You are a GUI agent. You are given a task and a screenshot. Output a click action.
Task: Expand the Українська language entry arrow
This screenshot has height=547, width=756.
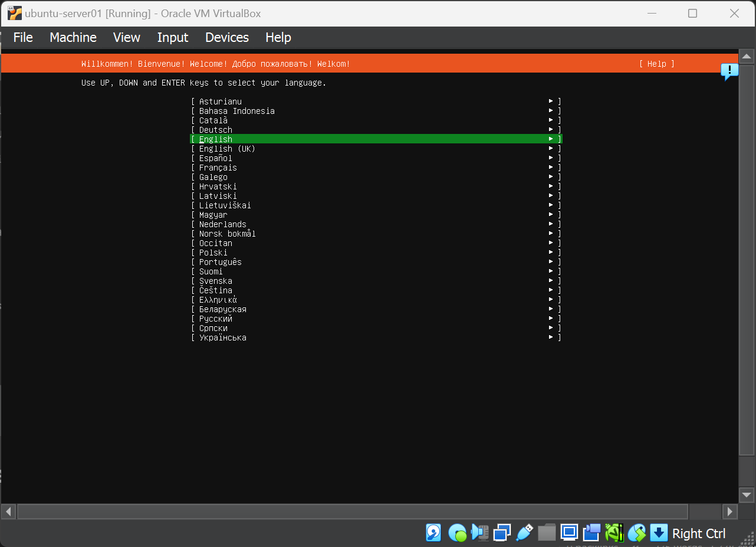point(551,338)
